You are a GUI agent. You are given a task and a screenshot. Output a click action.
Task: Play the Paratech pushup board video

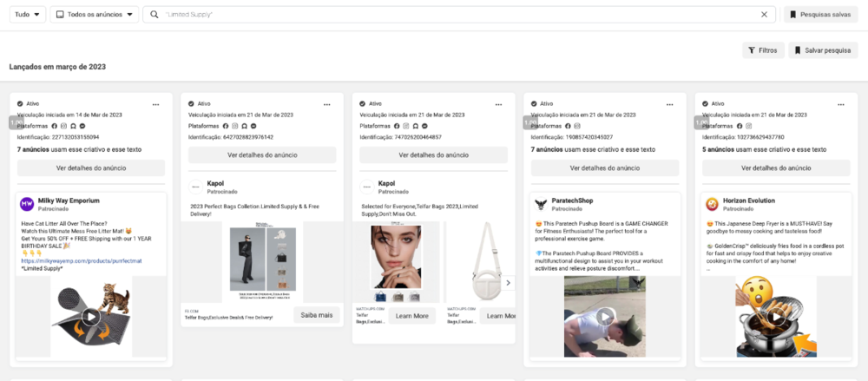pos(605,317)
